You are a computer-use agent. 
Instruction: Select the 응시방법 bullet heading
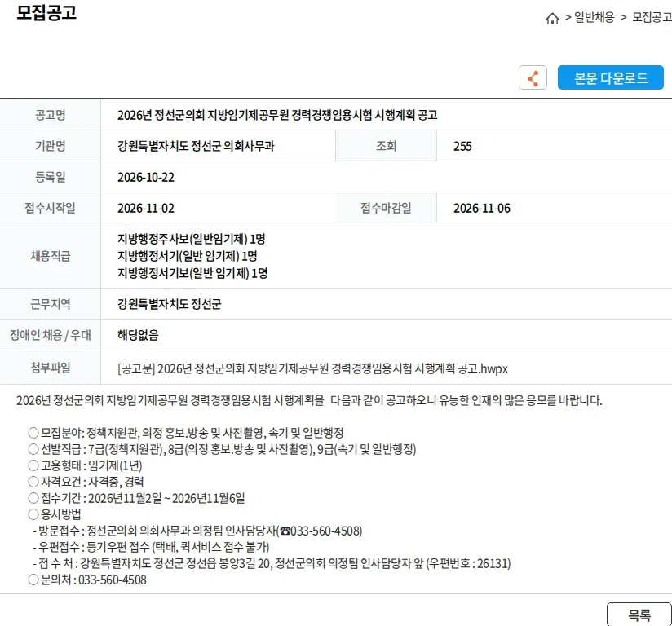(x=55, y=514)
